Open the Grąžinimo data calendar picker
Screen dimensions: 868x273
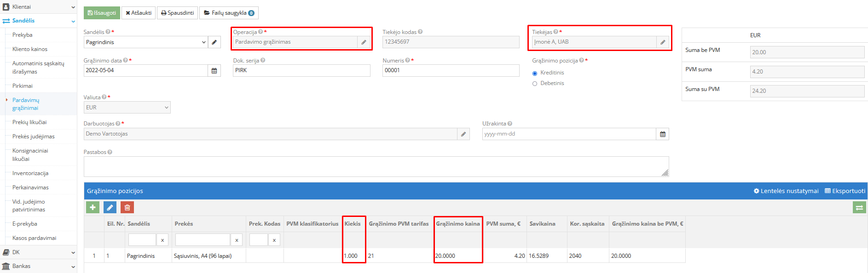pos(214,71)
